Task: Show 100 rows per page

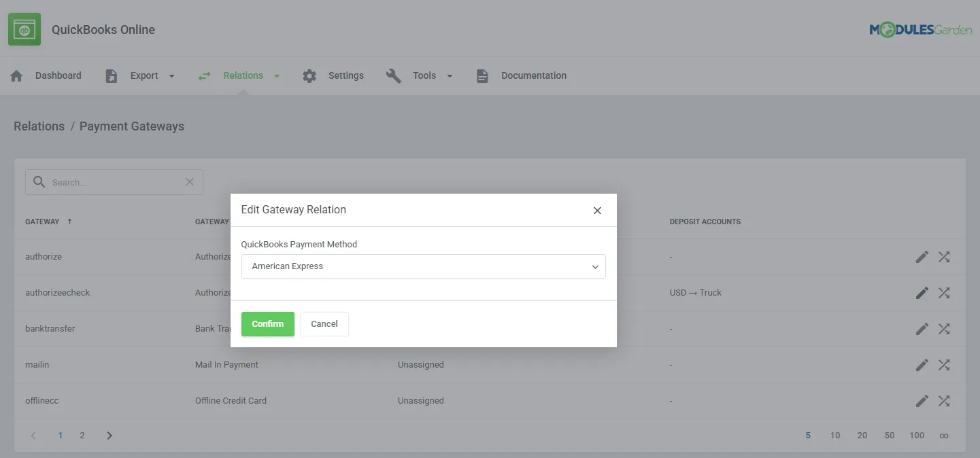Action: 917,436
